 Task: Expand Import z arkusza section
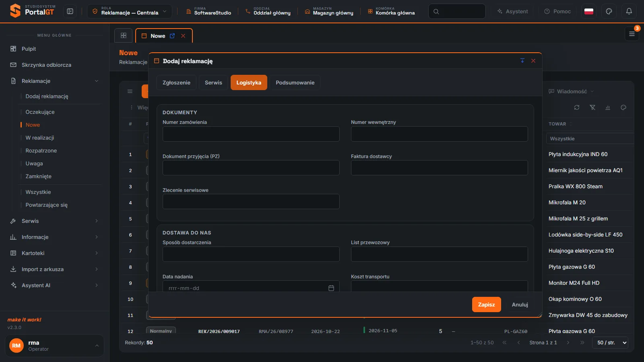click(54, 269)
